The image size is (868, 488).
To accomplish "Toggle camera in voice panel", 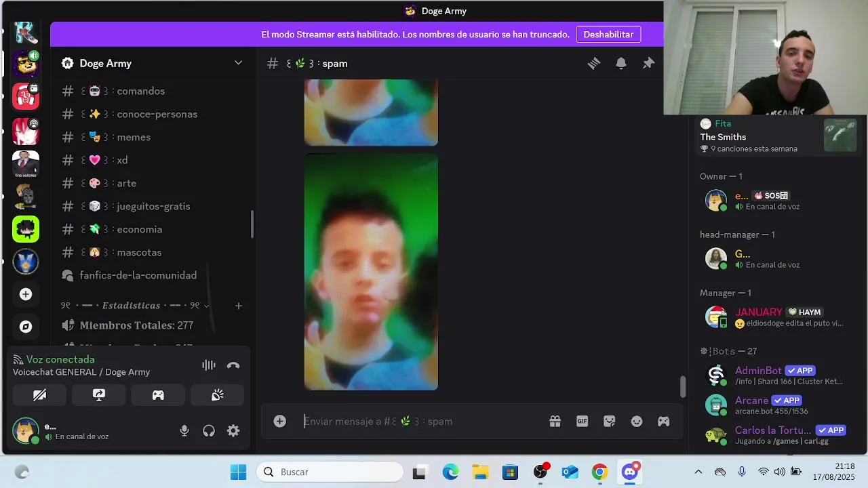I will 39,395.
